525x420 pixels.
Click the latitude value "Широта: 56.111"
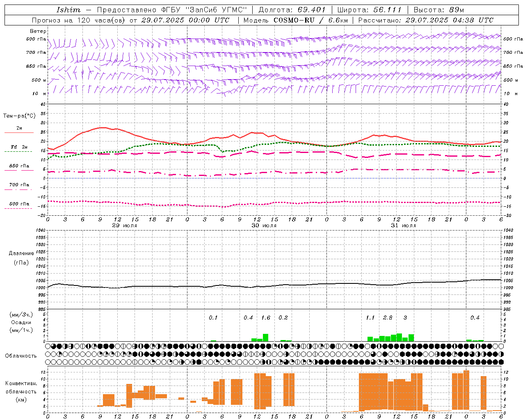pos(369,10)
